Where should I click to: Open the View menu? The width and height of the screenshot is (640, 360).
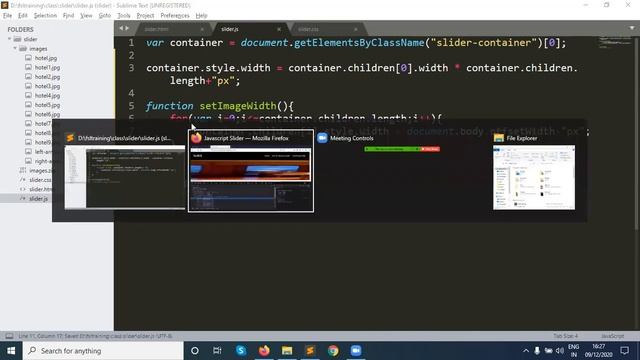tap(86, 16)
